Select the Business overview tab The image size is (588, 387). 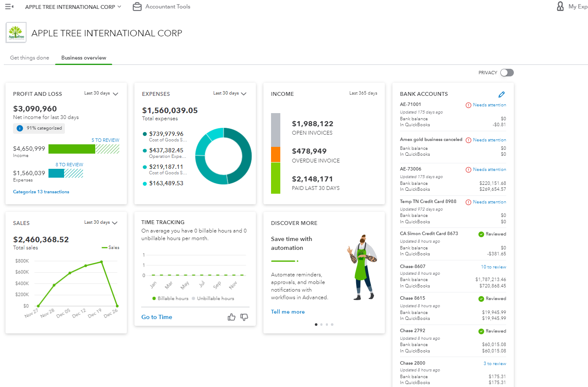(84, 58)
